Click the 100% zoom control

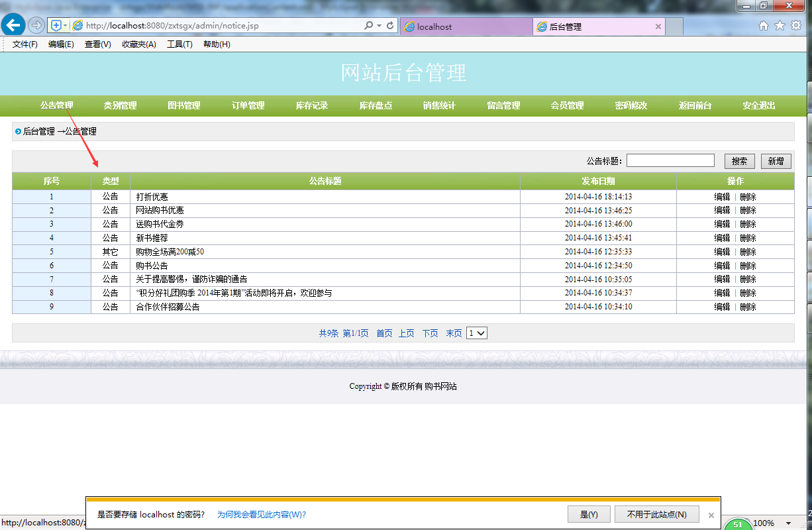click(765, 523)
